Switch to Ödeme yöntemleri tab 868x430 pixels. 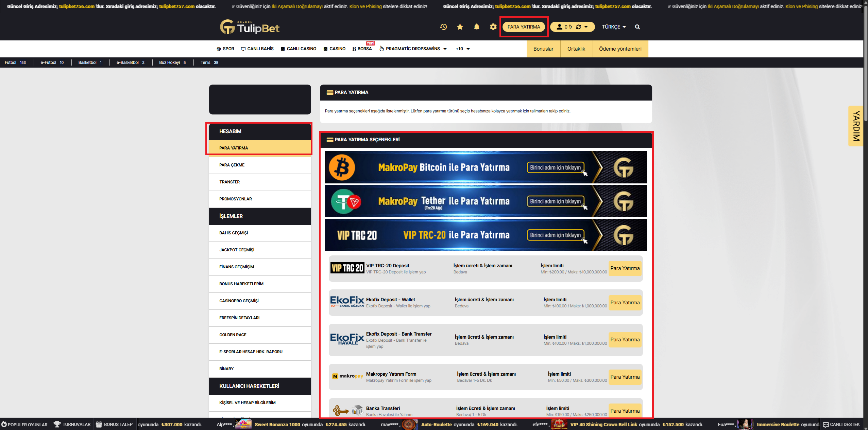(x=620, y=49)
